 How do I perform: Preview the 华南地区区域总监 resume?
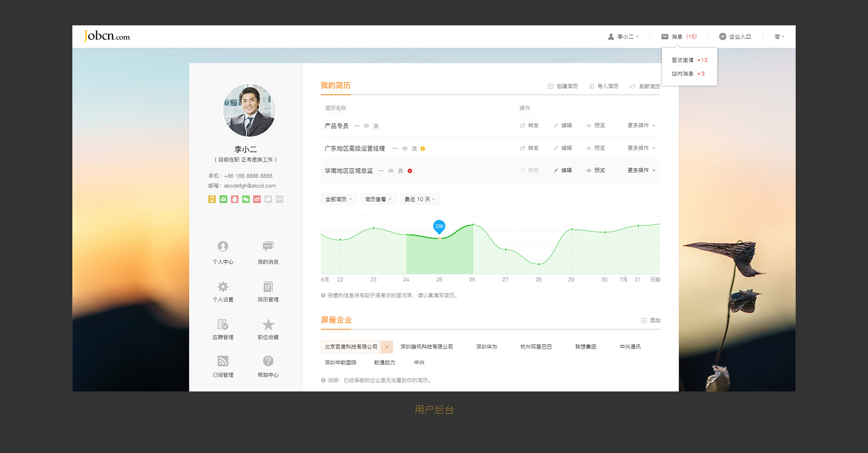[596, 171]
